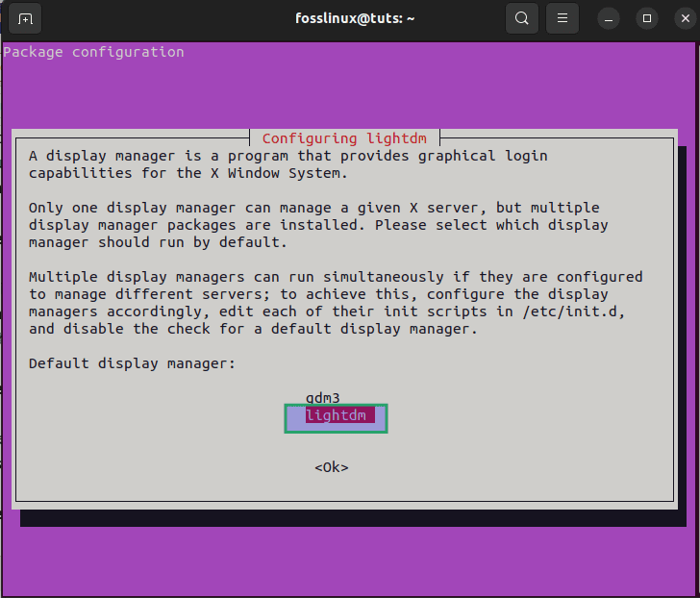This screenshot has width=700, height=598.
Task: Click the paragraph starting "A display manager"
Action: click(287, 164)
